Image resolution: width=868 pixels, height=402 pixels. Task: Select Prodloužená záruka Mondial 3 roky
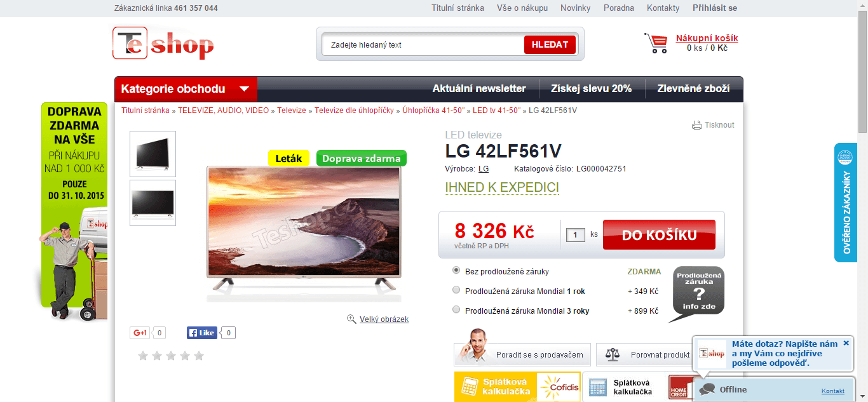pyautogui.click(x=456, y=310)
